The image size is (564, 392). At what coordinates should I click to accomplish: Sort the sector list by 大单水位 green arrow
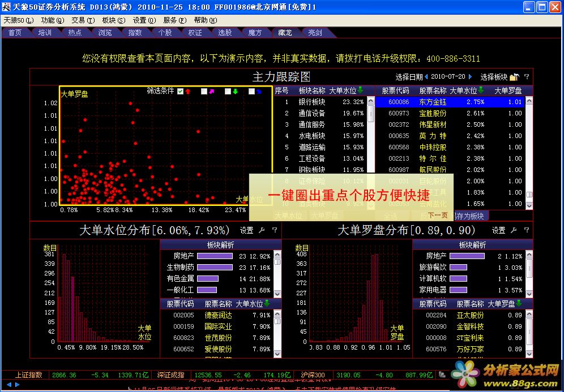(x=360, y=90)
